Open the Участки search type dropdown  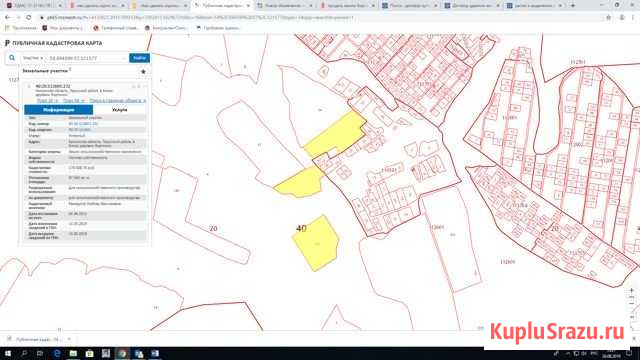pyautogui.click(x=33, y=58)
